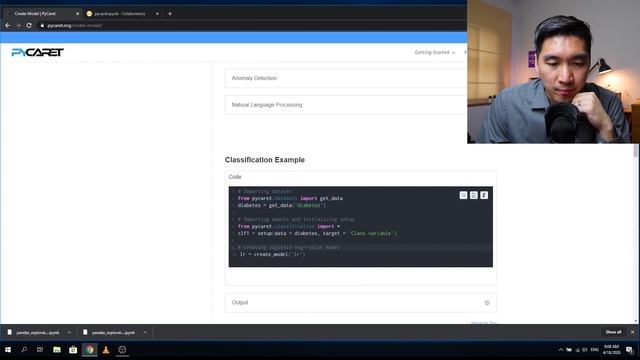The height and width of the screenshot is (360, 640).
Task: Click the lock icon in address bar
Action: coord(42,25)
